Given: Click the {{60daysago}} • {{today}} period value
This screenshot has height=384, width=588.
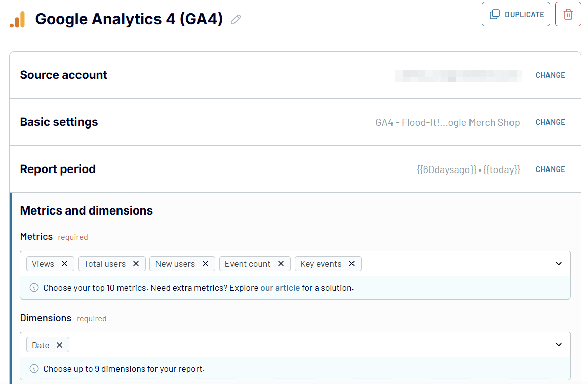Looking at the screenshot, I should click(x=468, y=169).
